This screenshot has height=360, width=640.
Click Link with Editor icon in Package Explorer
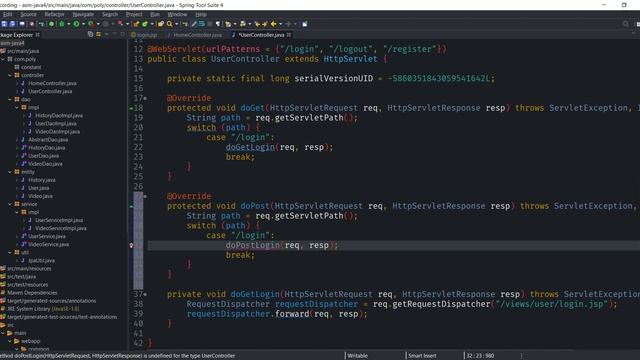pos(98,35)
